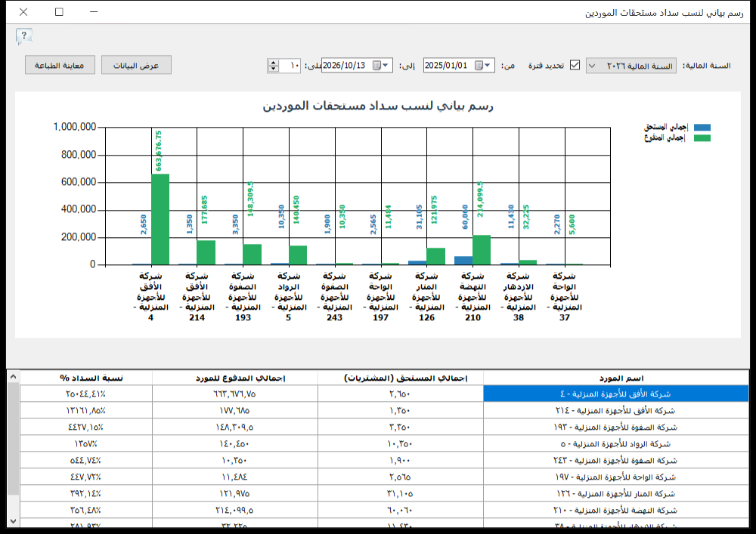Screen dimensions: 756x534
Task: Click the green "إجمالي المدفوع" legend swatch
Action: (702, 138)
